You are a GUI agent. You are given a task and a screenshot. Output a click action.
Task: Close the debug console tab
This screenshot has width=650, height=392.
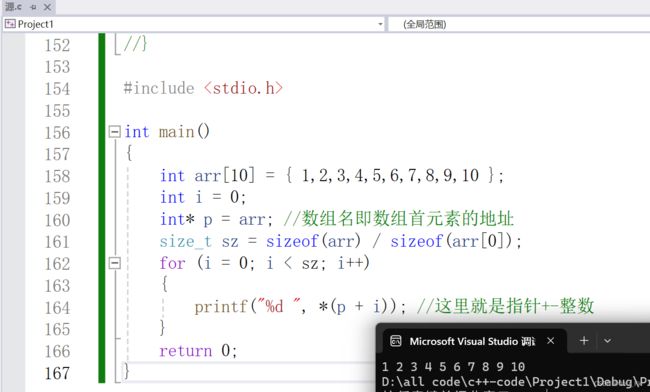pos(551,341)
